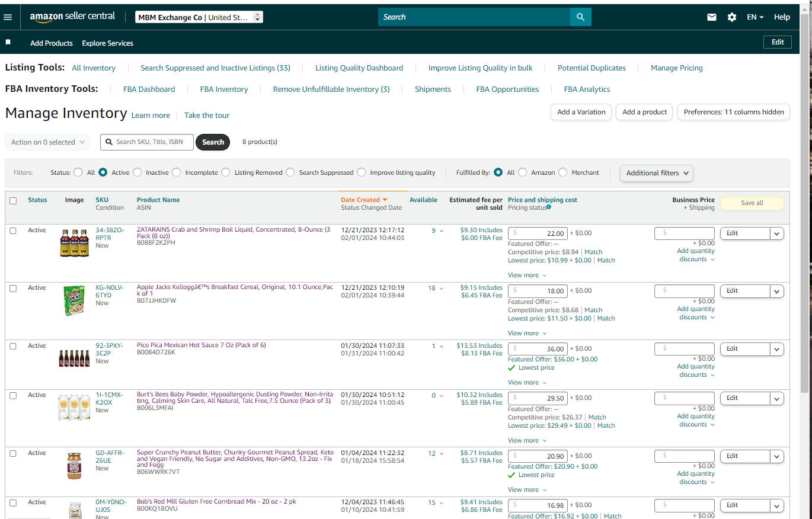
Task: Open the MBM Exchange Co account selector
Action: click(x=199, y=17)
